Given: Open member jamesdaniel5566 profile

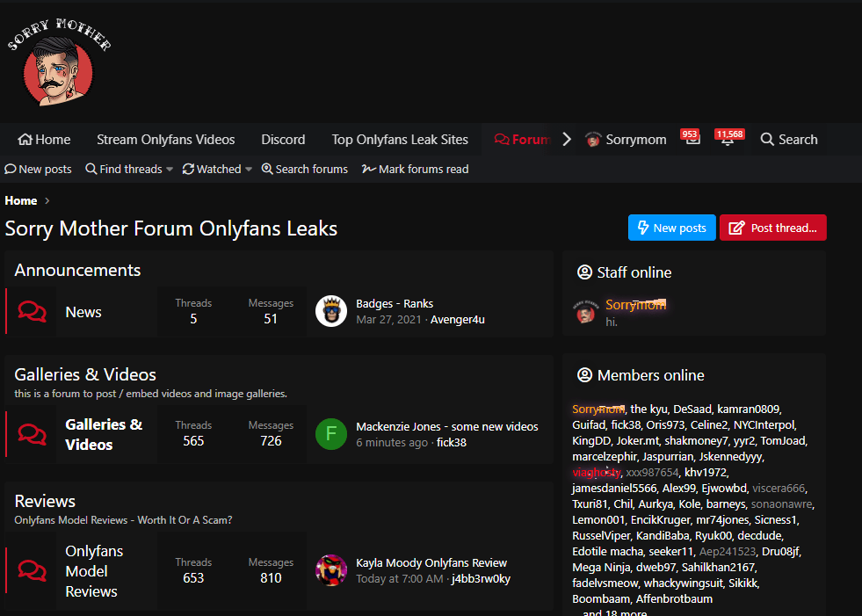Looking at the screenshot, I should point(614,489).
